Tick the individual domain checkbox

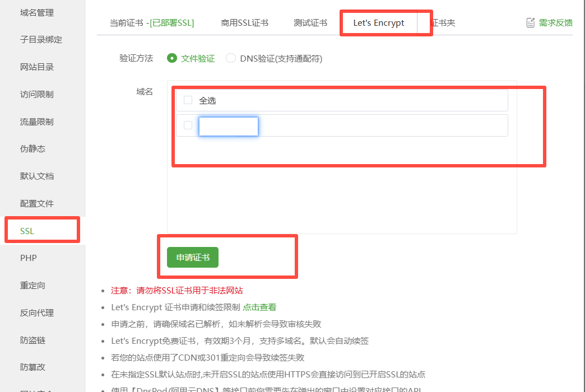click(188, 125)
